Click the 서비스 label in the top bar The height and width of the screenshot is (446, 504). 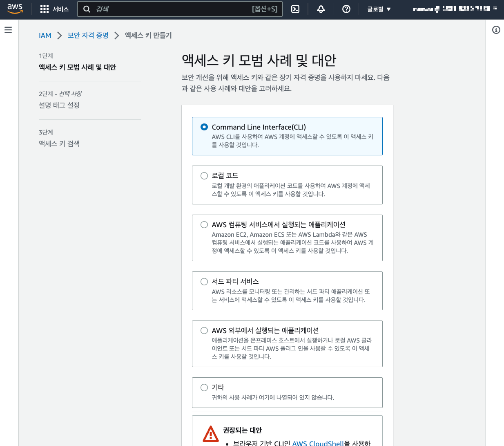point(60,9)
